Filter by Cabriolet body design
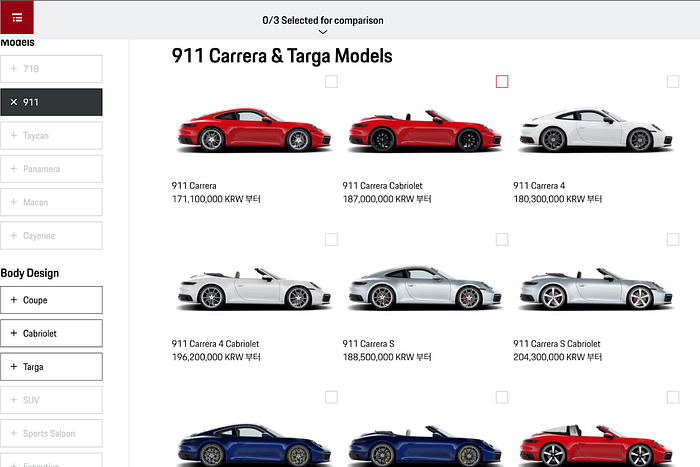Screen dimensions: 700x467 pyautogui.click(x=51, y=333)
